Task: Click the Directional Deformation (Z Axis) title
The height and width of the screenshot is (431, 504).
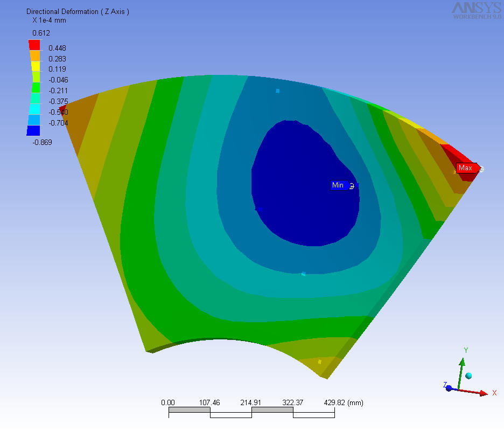Action: coord(78,11)
